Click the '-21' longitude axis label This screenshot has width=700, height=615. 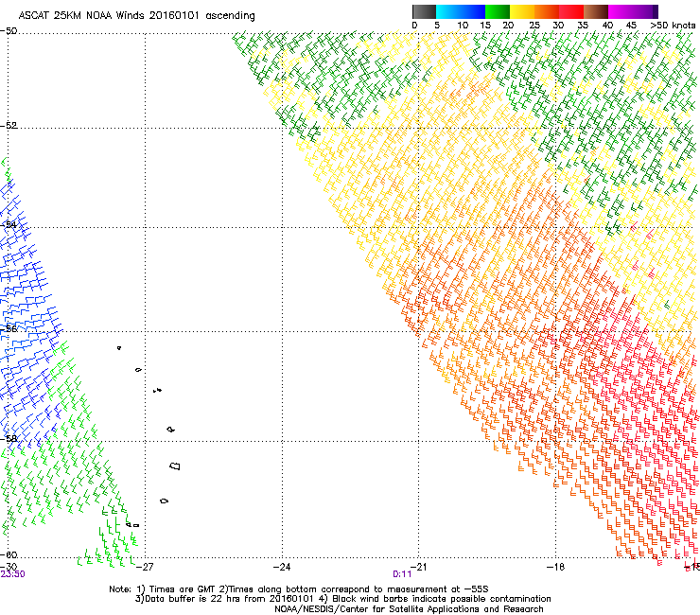(x=419, y=567)
